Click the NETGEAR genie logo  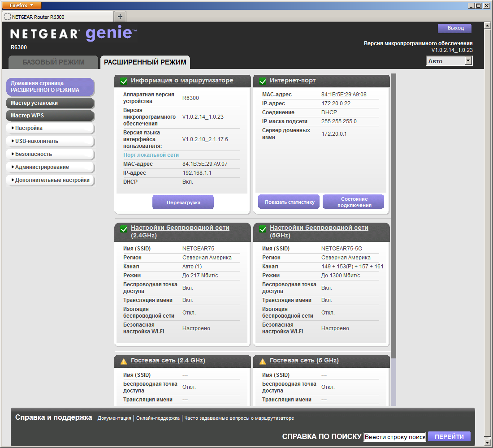click(73, 33)
